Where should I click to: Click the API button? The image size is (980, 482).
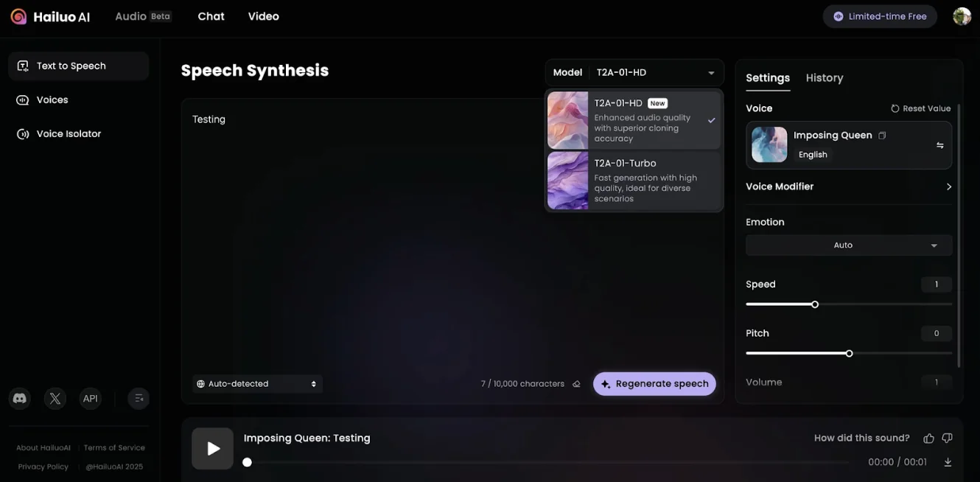90,399
